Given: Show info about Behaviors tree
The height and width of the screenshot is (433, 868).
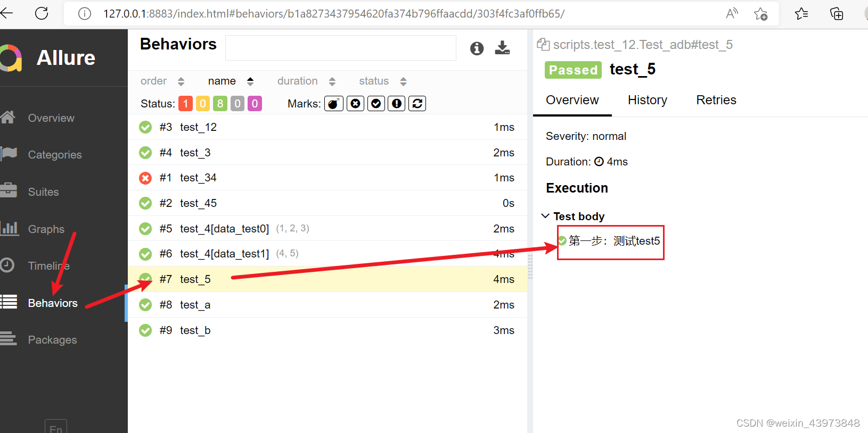Looking at the screenshot, I should point(477,48).
